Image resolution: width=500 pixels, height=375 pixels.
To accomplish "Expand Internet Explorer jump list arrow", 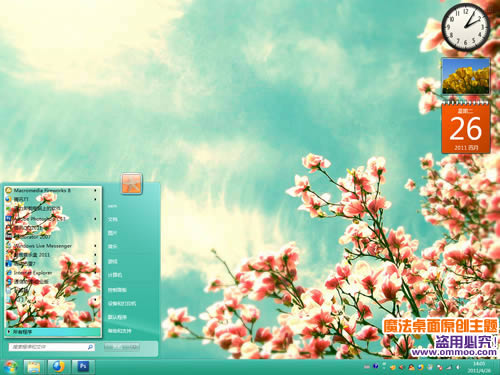I will click(x=95, y=273).
